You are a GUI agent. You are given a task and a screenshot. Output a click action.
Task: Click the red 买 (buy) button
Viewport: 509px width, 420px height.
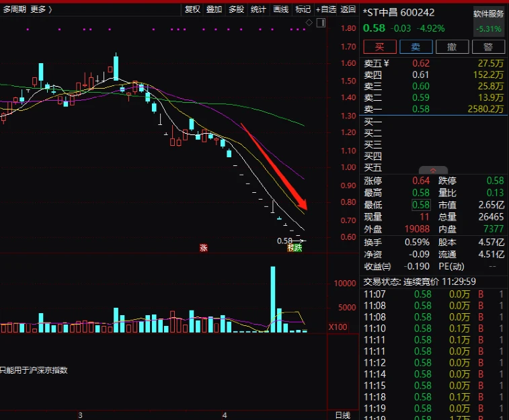pos(379,46)
